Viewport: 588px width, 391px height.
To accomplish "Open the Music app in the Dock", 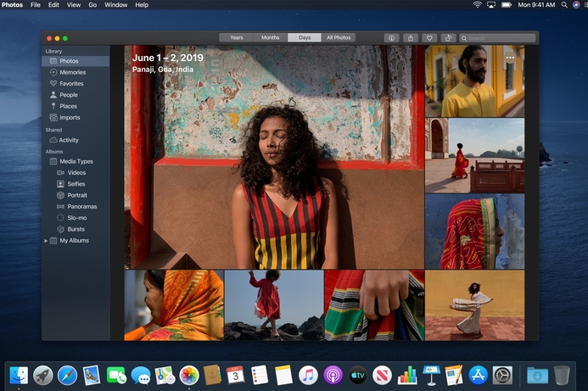I will coord(308,375).
